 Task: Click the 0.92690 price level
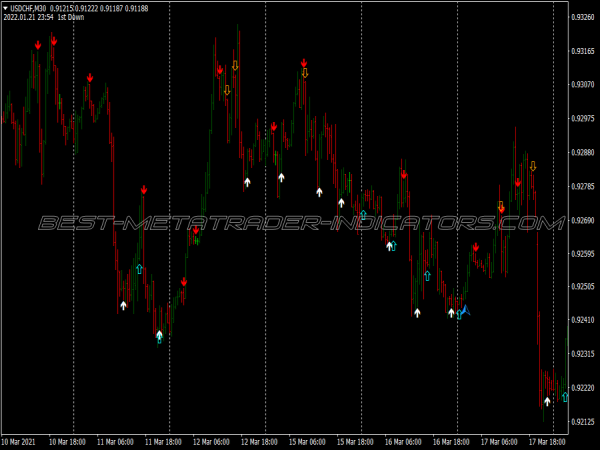pos(583,220)
